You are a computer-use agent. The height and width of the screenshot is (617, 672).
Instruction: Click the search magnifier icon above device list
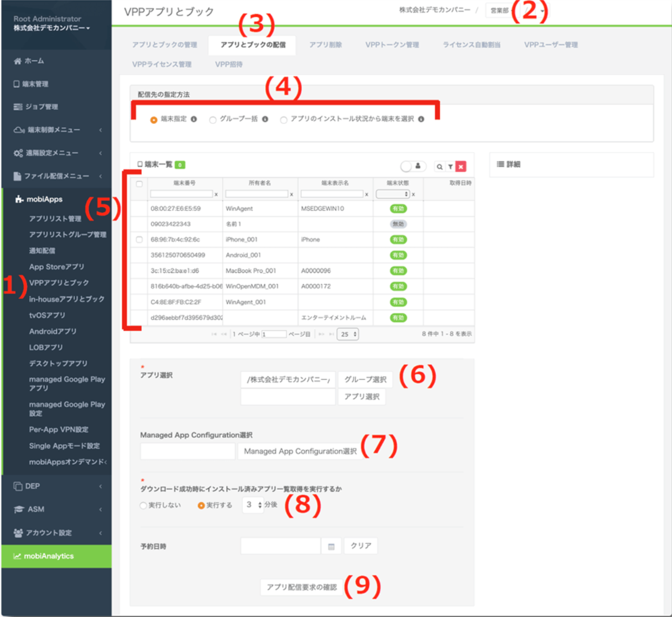click(x=439, y=167)
